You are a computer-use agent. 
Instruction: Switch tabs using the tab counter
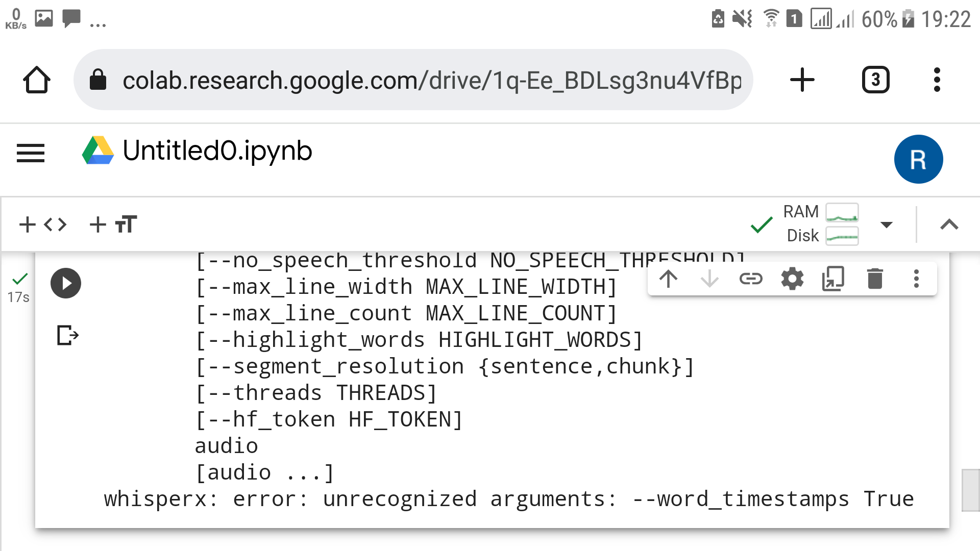click(876, 79)
